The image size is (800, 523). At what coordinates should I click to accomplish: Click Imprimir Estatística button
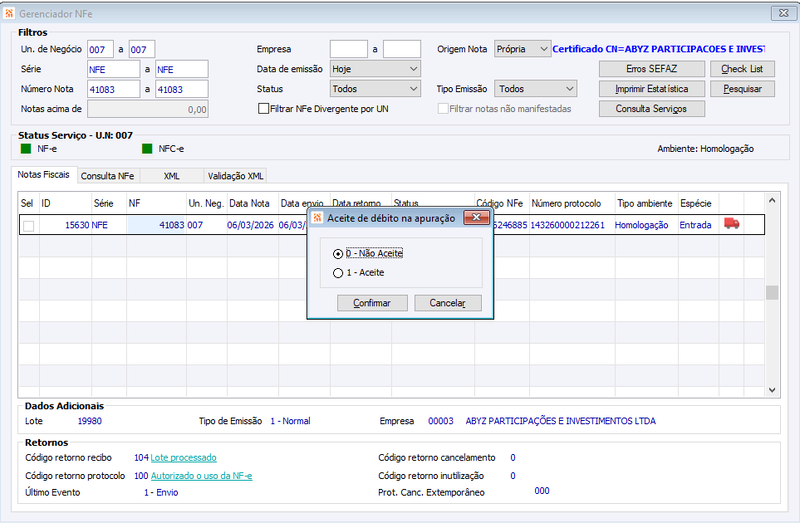point(652,89)
